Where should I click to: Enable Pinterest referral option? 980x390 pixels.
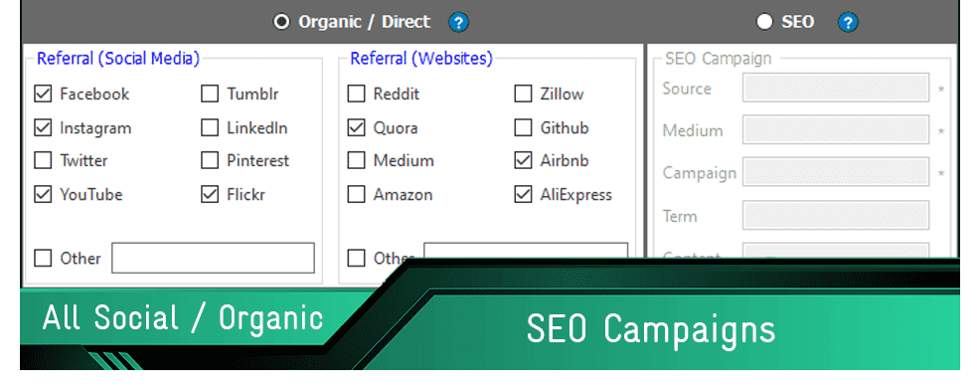[x=210, y=160]
